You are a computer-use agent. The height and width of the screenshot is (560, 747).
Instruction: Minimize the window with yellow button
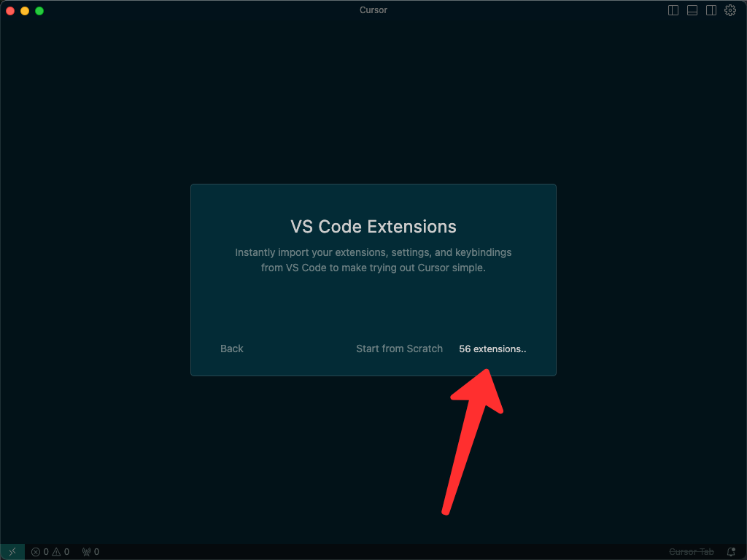pos(25,10)
